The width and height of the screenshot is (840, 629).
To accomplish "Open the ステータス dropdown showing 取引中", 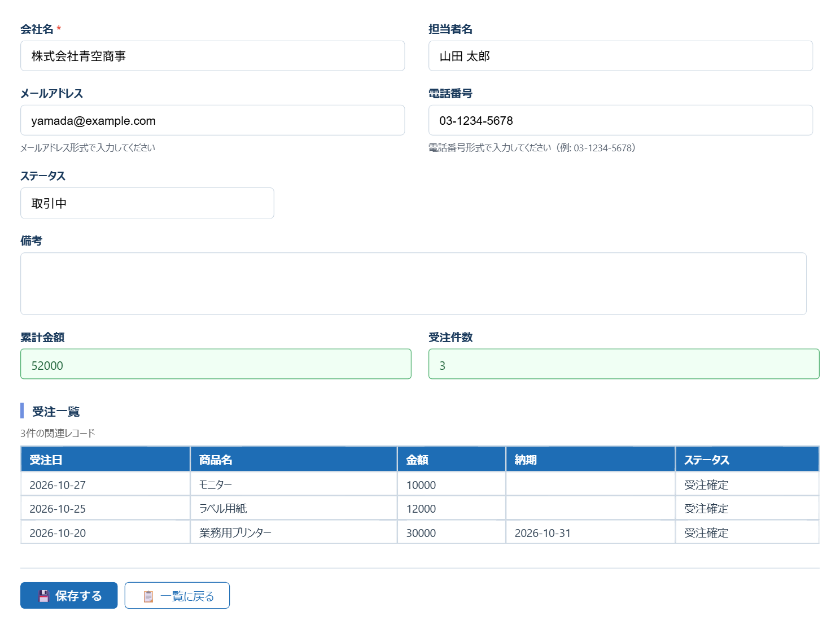I will (x=147, y=203).
